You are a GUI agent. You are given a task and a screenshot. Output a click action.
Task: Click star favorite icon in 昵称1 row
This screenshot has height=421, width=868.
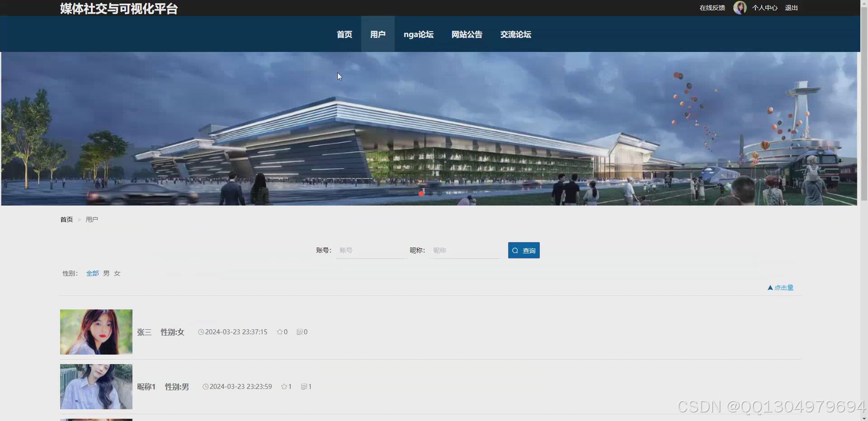tap(284, 387)
